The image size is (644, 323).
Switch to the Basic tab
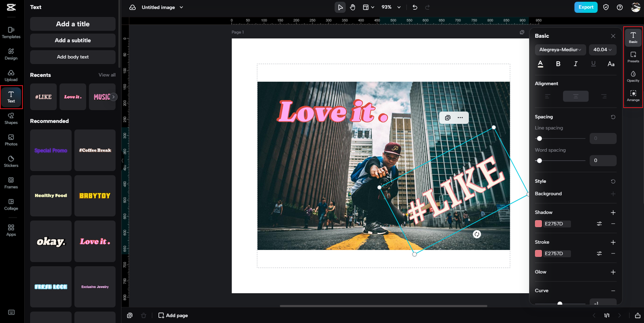(x=633, y=37)
